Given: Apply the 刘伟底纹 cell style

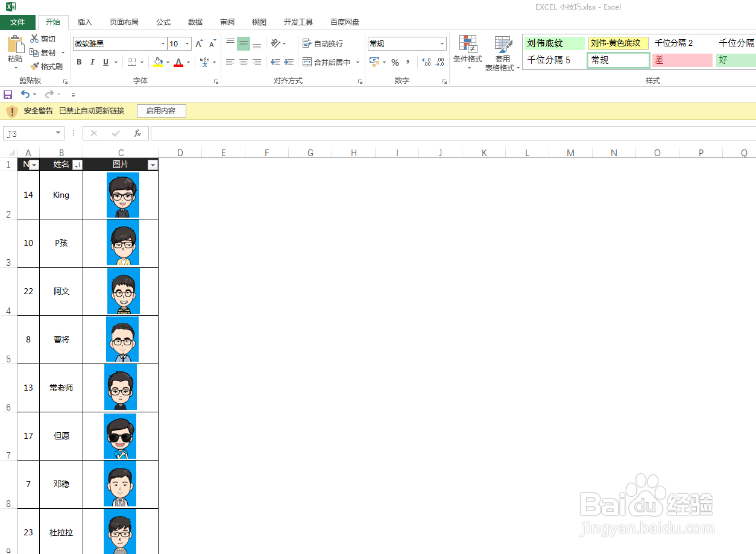Looking at the screenshot, I should 554,43.
